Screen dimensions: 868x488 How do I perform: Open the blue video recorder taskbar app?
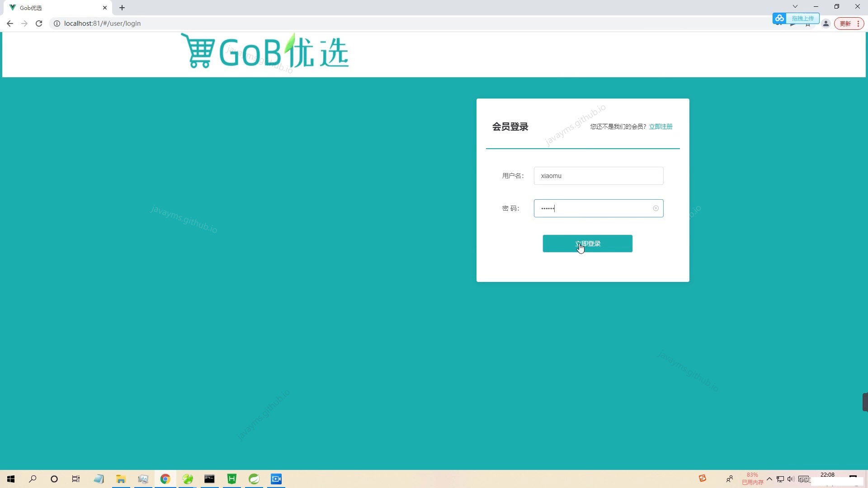[x=276, y=479]
